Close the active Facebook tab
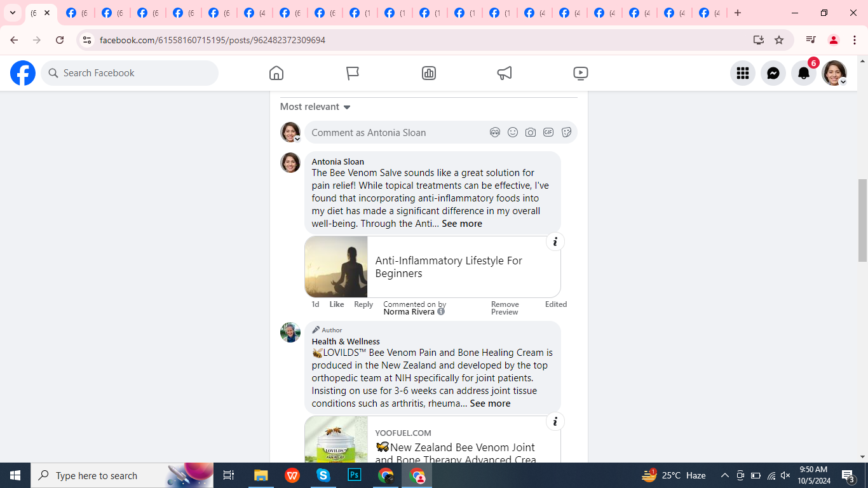868x488 pixels. tap(47, 13)
